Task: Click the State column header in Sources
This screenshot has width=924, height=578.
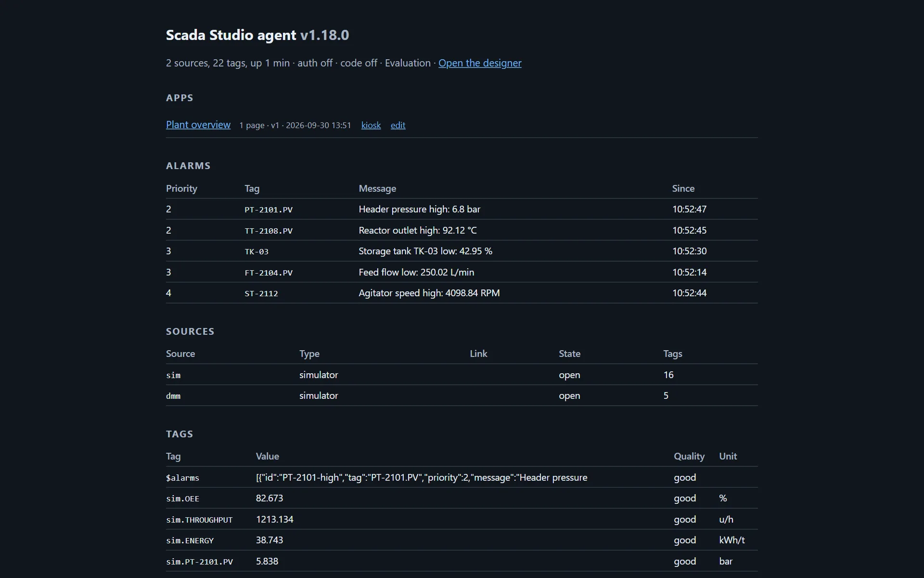Action: (569, 354)
